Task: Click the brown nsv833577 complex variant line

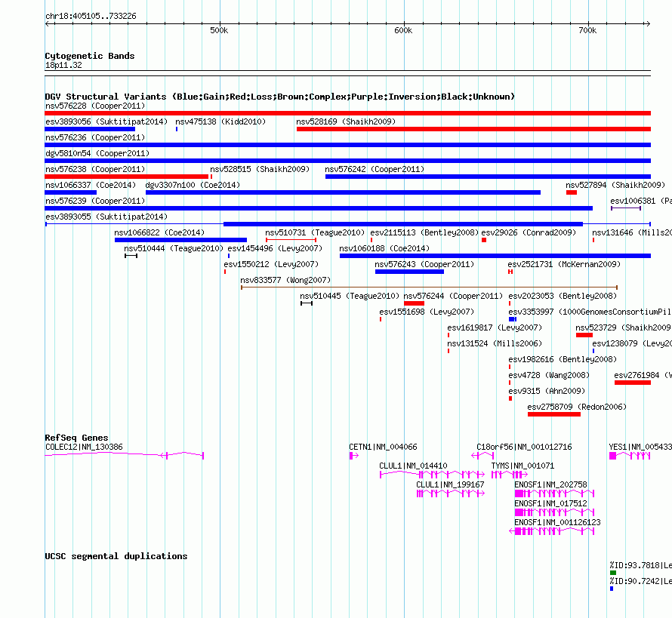Action: point(429,287)
